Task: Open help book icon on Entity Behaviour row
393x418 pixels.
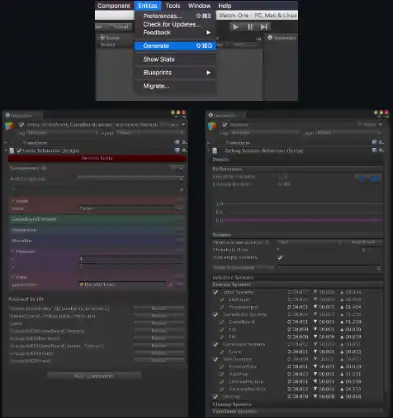Action: [x=177, y=150]
